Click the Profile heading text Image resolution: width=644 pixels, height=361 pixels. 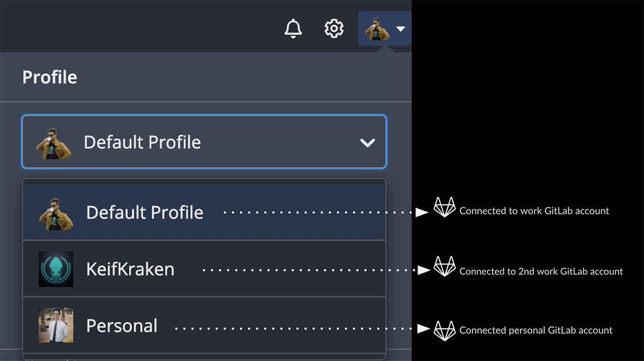tap(49, 77)
